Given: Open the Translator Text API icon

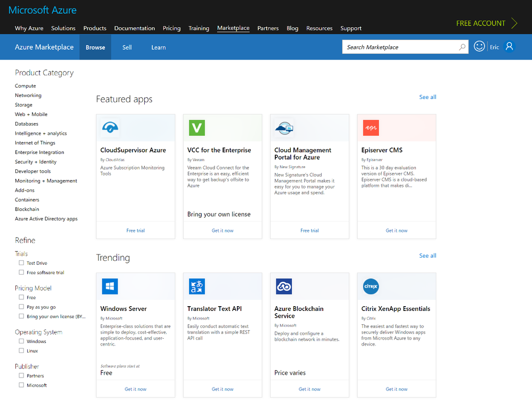Looking at the screenshot, I should pos(197,286).
